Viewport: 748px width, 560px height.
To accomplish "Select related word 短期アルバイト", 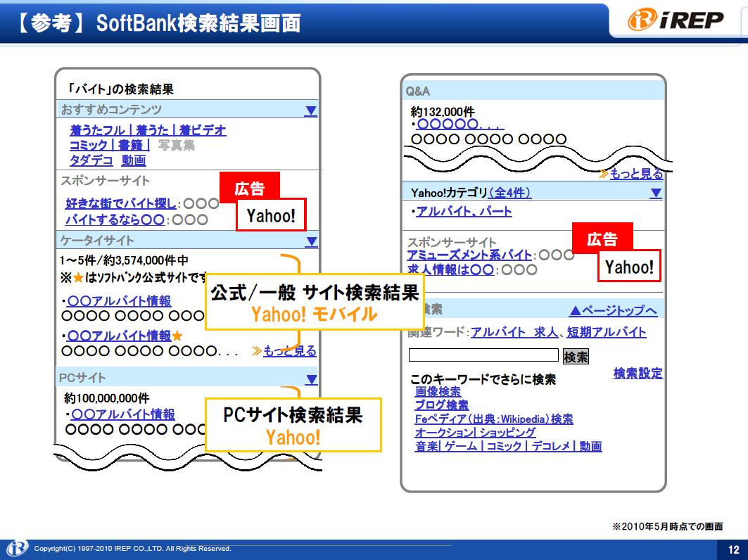I will click(607, 333).
